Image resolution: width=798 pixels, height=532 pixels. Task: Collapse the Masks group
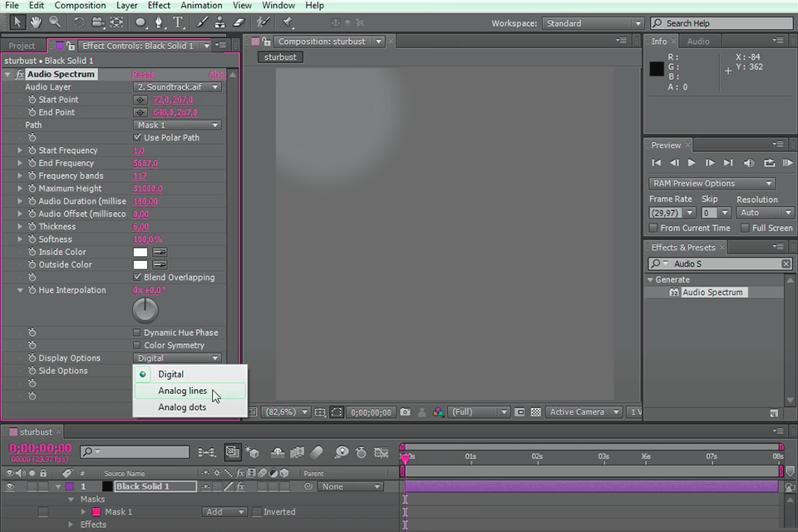point(71,499)
